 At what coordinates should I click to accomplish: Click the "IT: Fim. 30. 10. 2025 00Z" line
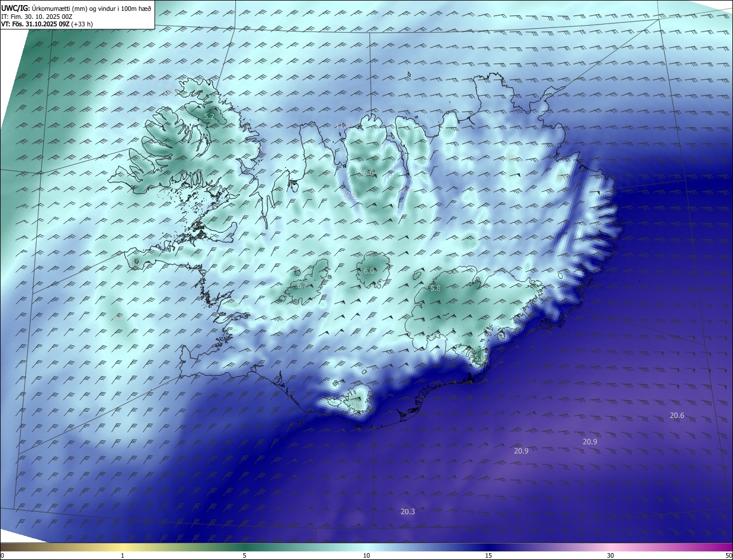(37, 17)
